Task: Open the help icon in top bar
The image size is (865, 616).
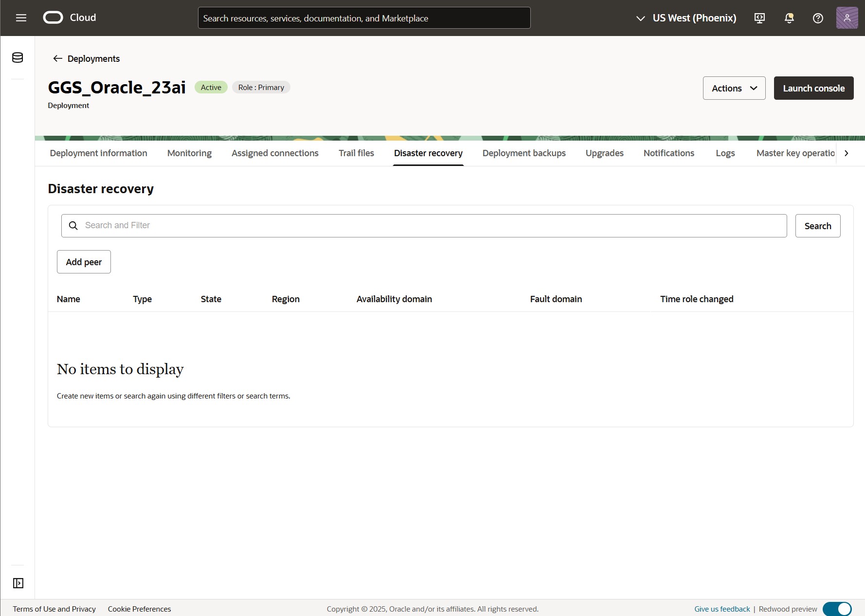Action: point(818,18)
